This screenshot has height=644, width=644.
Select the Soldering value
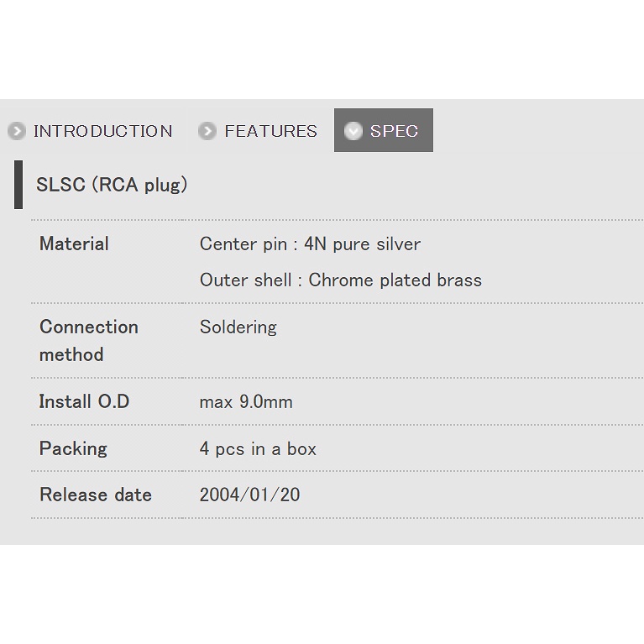[238, 327]
